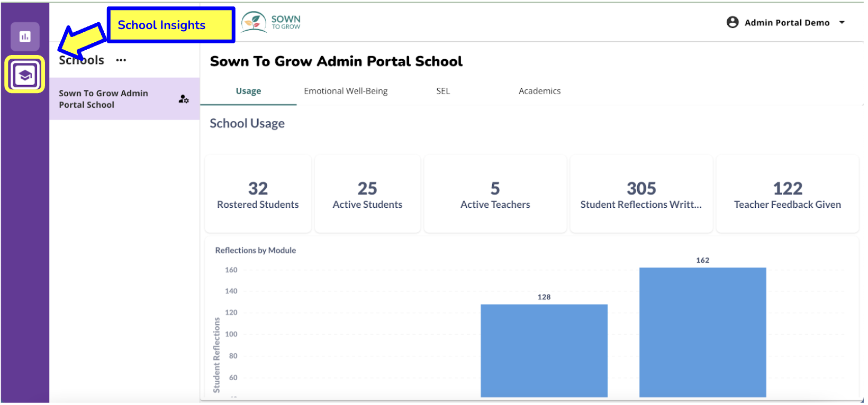868x405 pixels.
Task: Click the School Usage heading
Action: (x=247, y=124)
